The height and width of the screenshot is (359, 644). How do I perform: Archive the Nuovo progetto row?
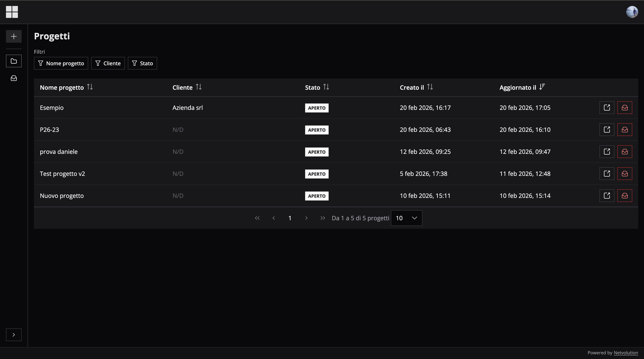[x=624, y=196]
